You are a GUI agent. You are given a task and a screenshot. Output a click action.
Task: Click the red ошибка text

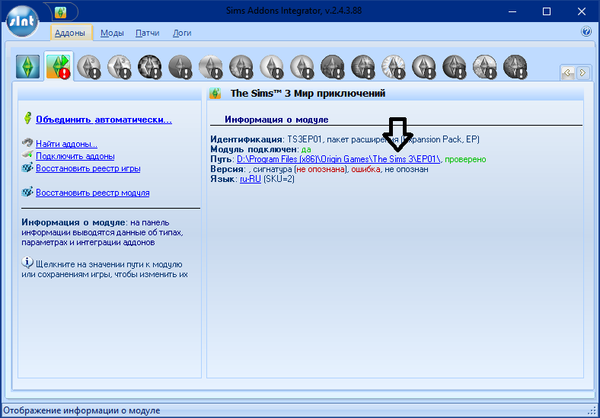click(x=366, y=169)
